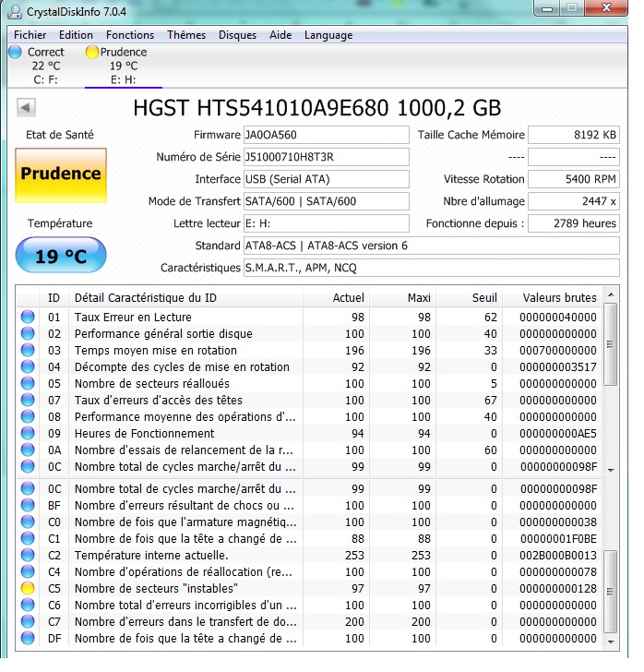644x672 pixels.
Task: Click status orb of row C7 erreurs dans le transfert
Action: 28,622
